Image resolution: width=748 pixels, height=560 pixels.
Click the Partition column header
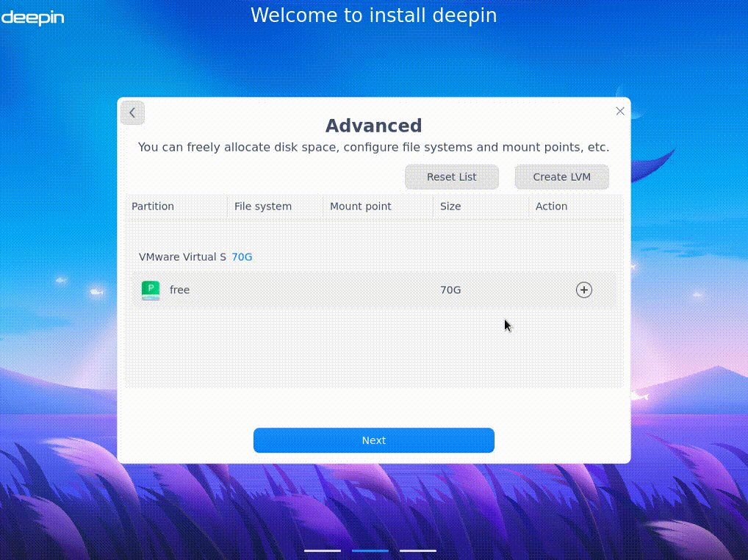click(x=153, y=207)
